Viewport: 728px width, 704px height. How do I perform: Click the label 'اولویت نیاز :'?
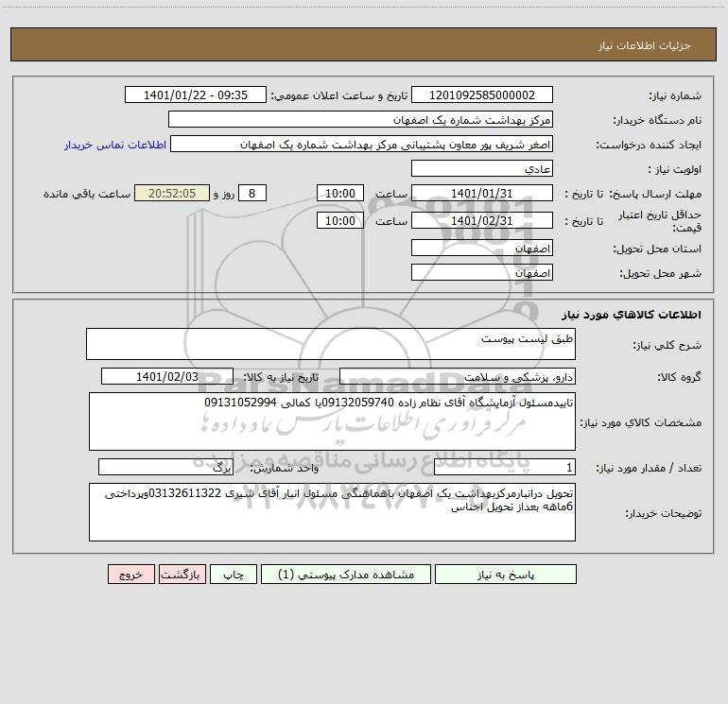tap(675, 169)
